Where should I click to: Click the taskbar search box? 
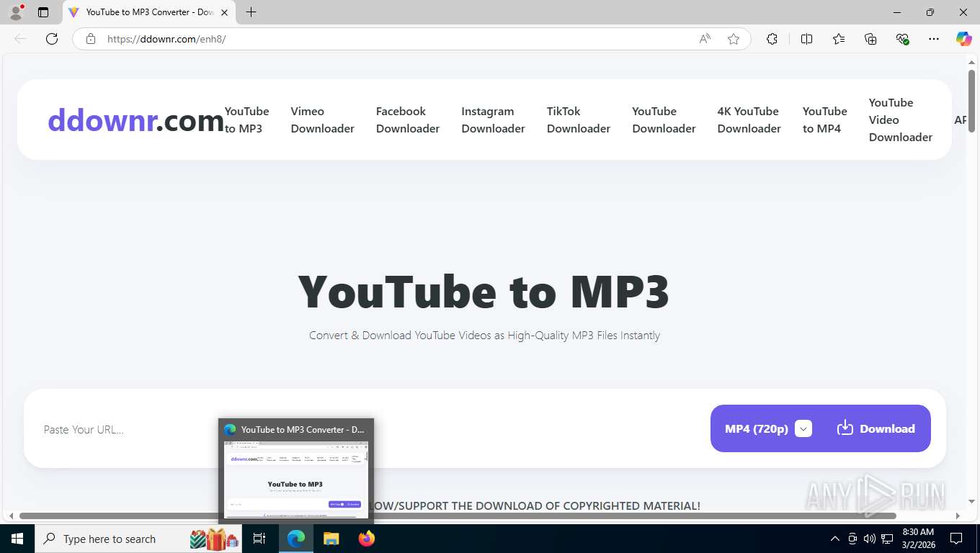tap(137, 539)
